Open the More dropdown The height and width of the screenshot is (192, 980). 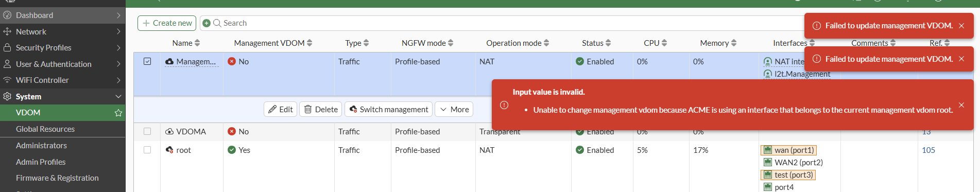click(454, 109)
